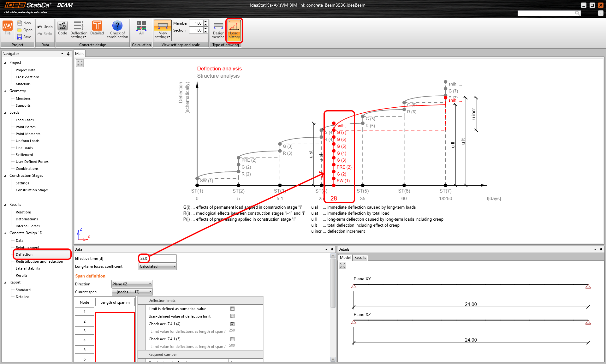Click the Undo button
Screen dimensions: 606x364
pyautogui.click(x=45, y=27)
